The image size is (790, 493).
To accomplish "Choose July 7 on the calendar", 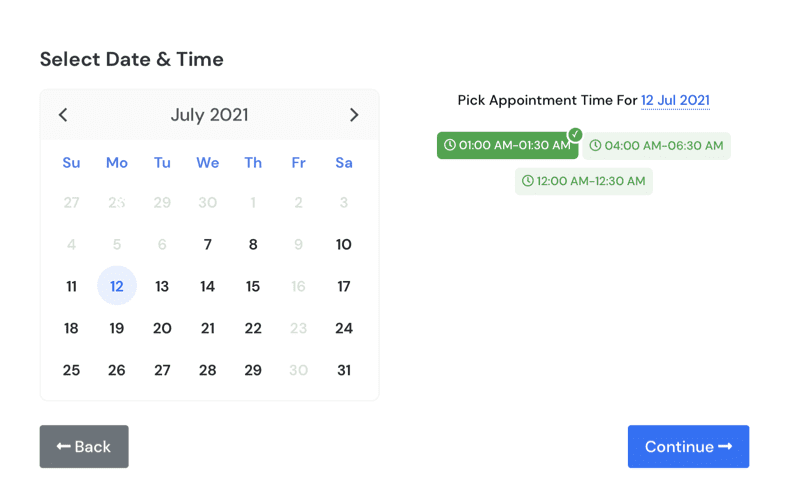I will [208, 245].
